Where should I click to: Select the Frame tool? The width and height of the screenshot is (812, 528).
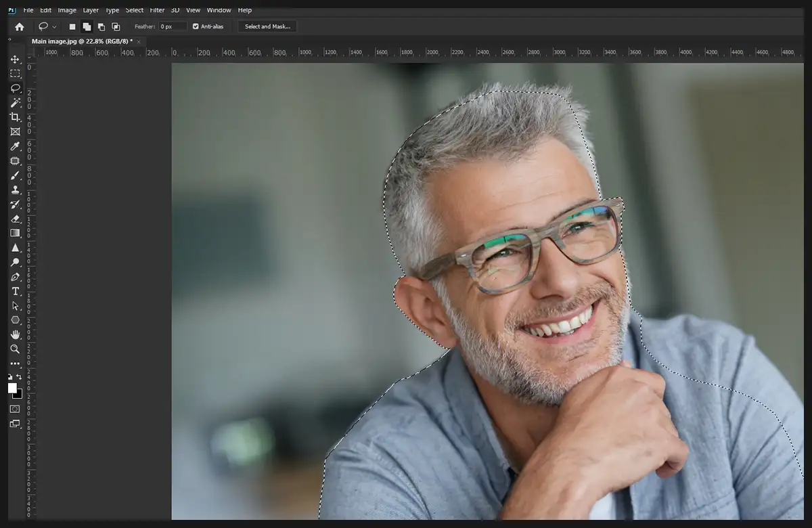[15, 132]
